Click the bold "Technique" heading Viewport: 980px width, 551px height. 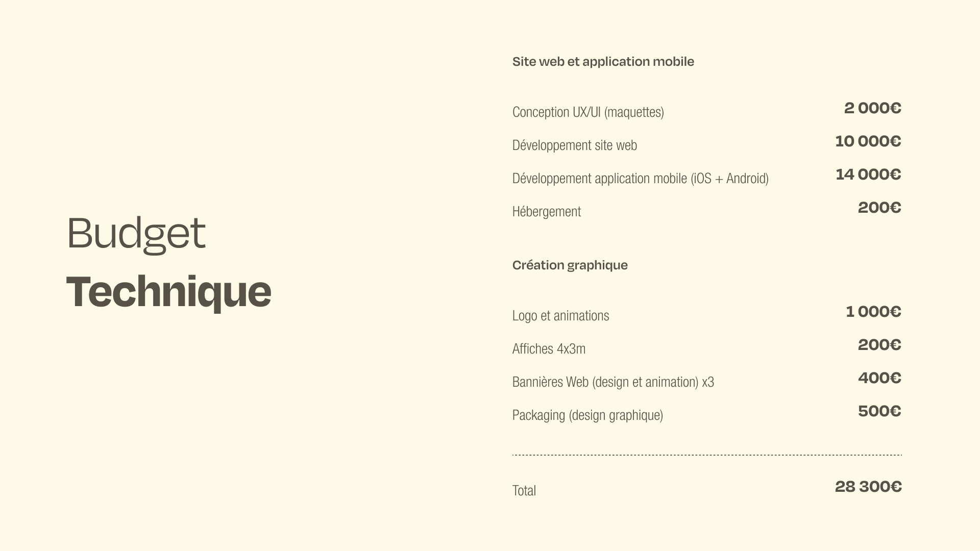pos(168,291)
